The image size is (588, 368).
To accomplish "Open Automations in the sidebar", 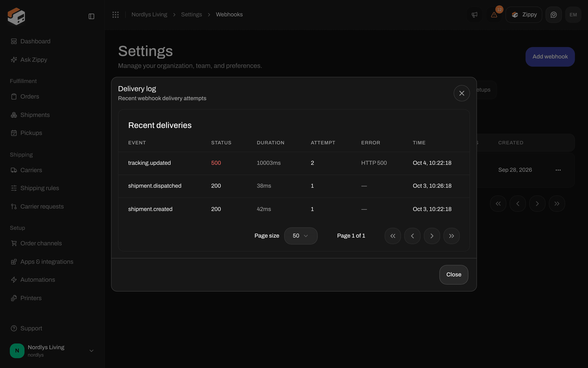I will coord(52,280).
